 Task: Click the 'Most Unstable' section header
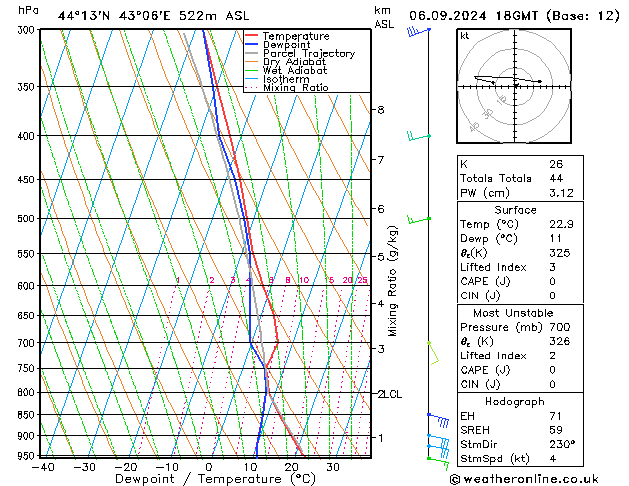(513, 313)
